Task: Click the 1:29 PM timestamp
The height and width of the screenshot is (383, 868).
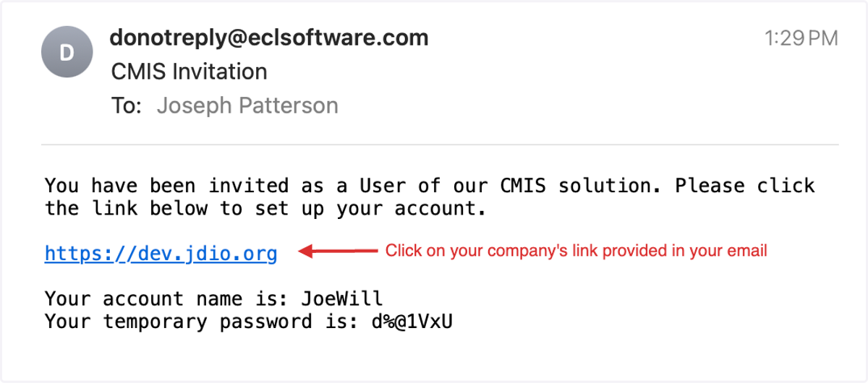Action: pos(801,38)
